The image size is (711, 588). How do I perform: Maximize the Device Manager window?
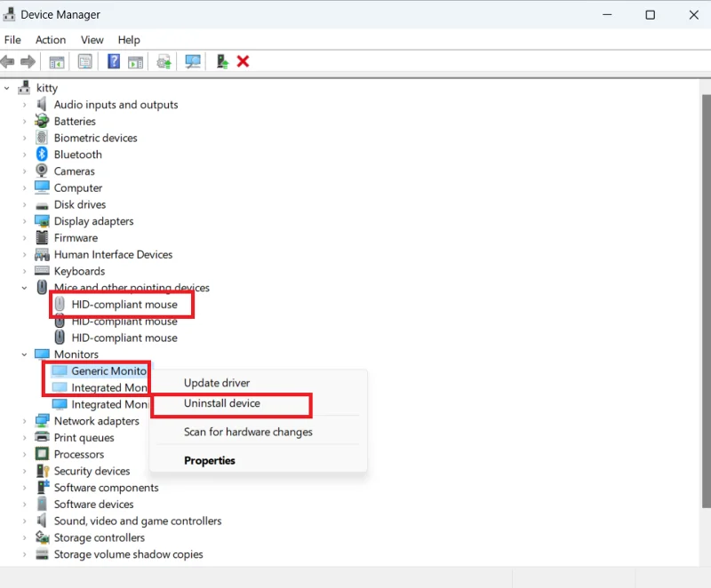pyautogui.click(x=651, y=14)
